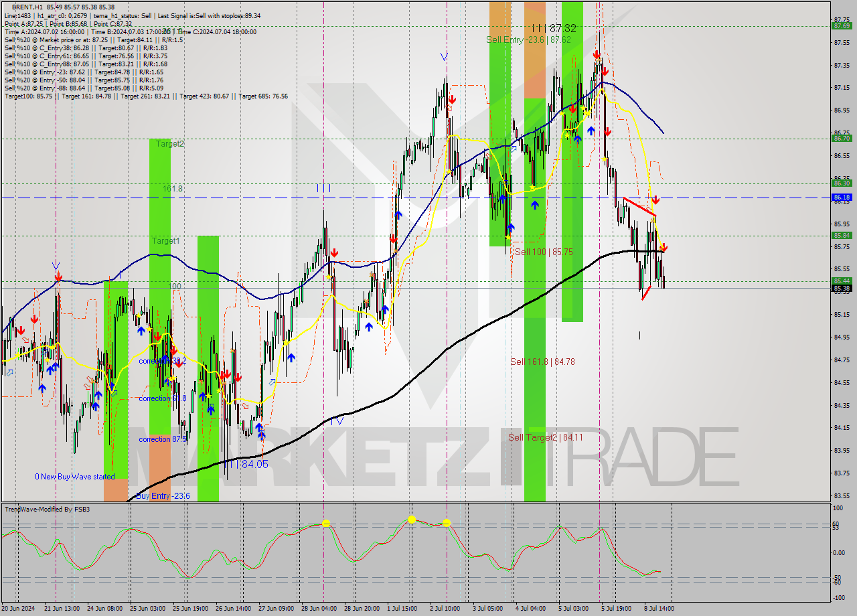Click the 'Buy Entry -23.6' label

coord(163,495)
